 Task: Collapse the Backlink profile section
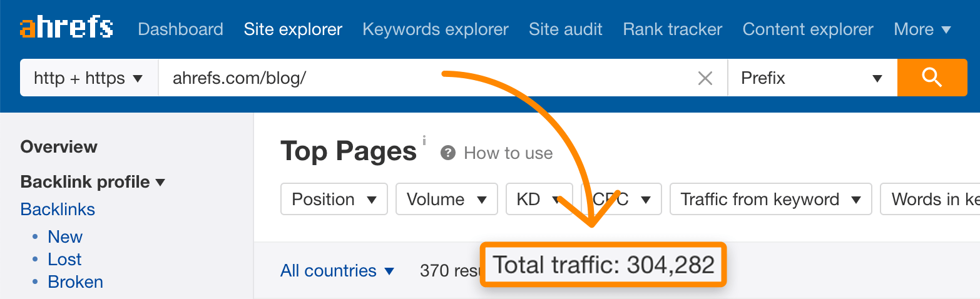[x=93, y=182]
